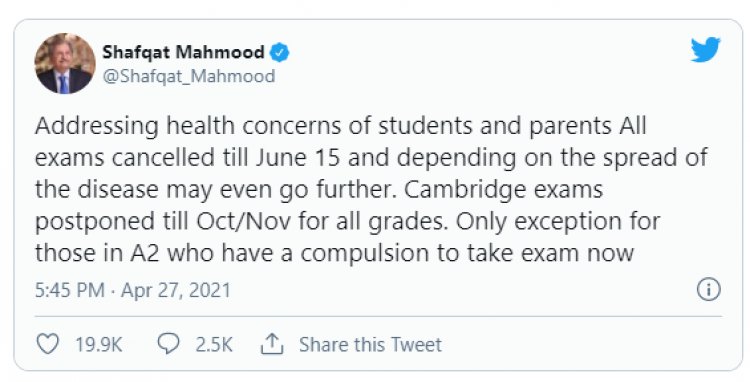Click the 19.9K likes count
The width and height of the screenshot is (750, 382).
[99, 345]
